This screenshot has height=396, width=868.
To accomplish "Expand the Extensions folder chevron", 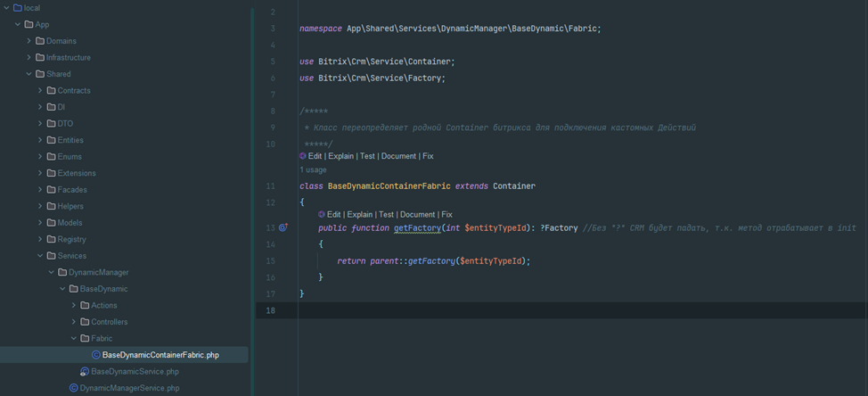I will point(40,173).
